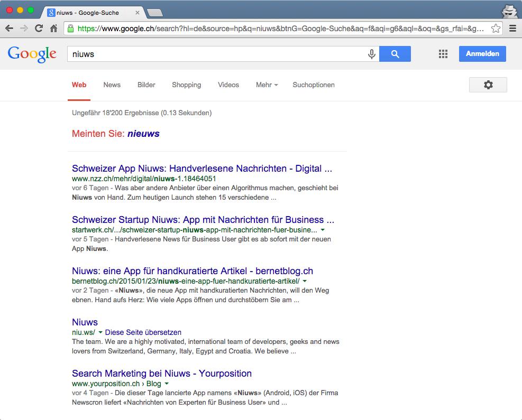Go back with the browser back arrow
Viewport: 522px width, 420px height.
(x=10, y=29)
